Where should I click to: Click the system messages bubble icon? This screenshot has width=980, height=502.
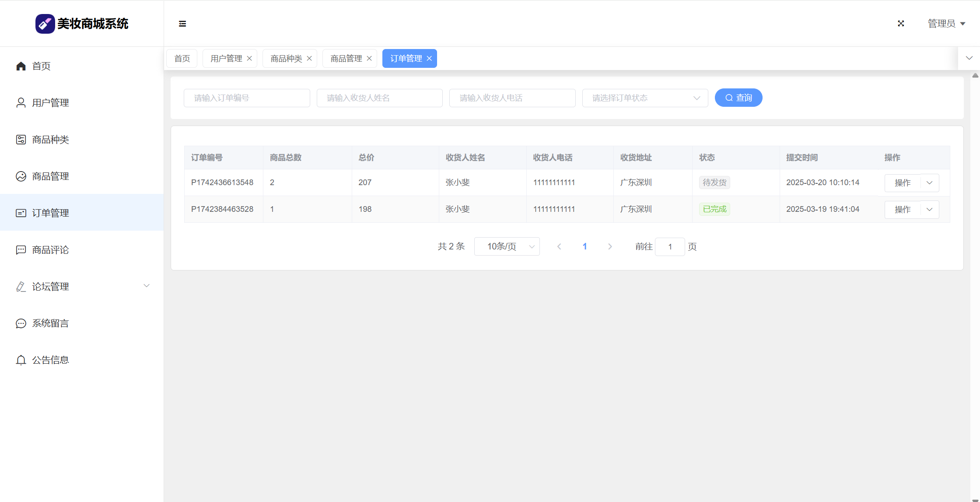pyautogui.click(x=21, y=323)
